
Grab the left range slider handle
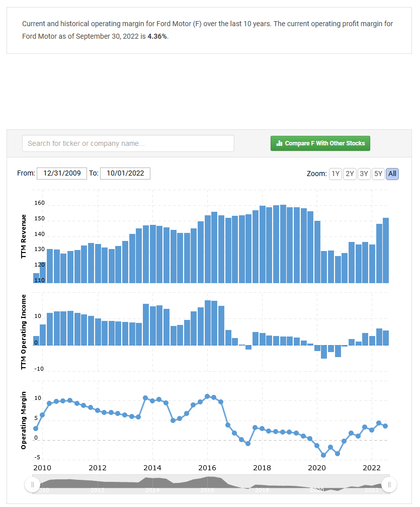pyautogui.click(x=32, y=484)
